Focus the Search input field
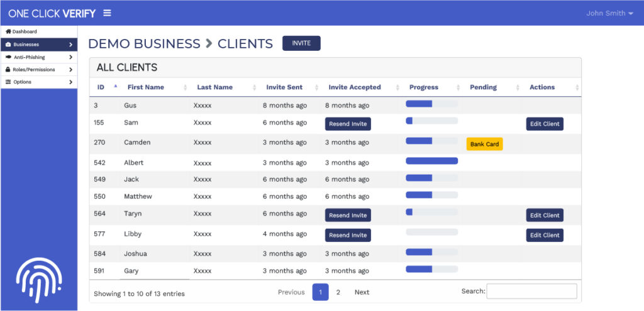The width and height of the screenshot is (644, 311). [x=531, y=292]
